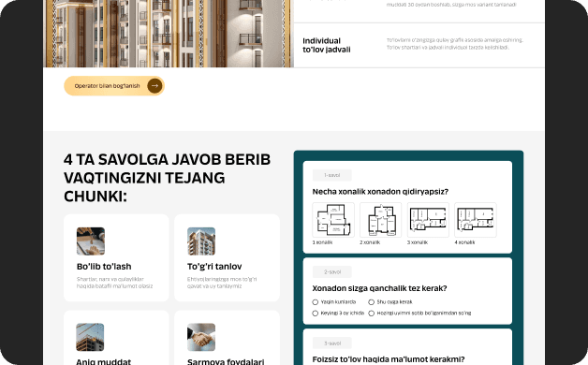The width and height of the screenshot is (588, 365).
Task: Click Foizsiz to'lov haqida ma'lumot kerakmi question
Action: (389, 359)
